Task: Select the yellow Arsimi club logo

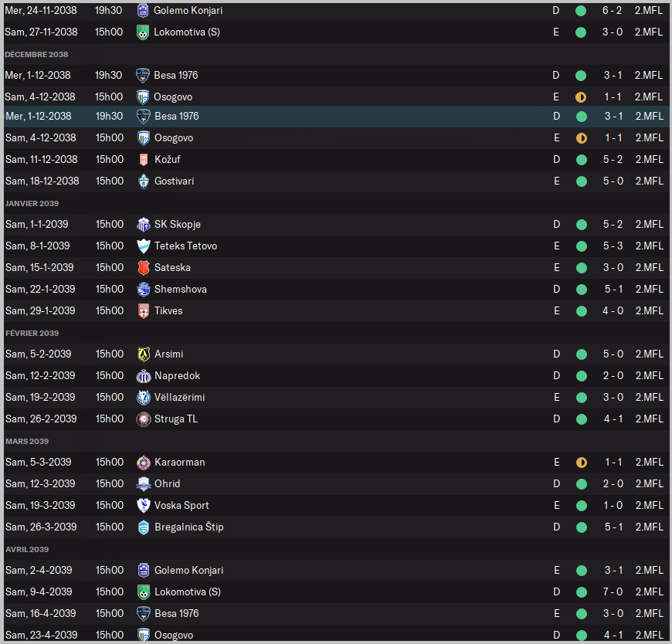Action: point(143,354)
